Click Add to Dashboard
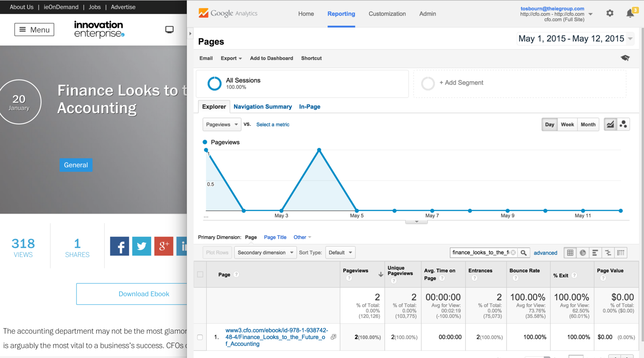 271,58
